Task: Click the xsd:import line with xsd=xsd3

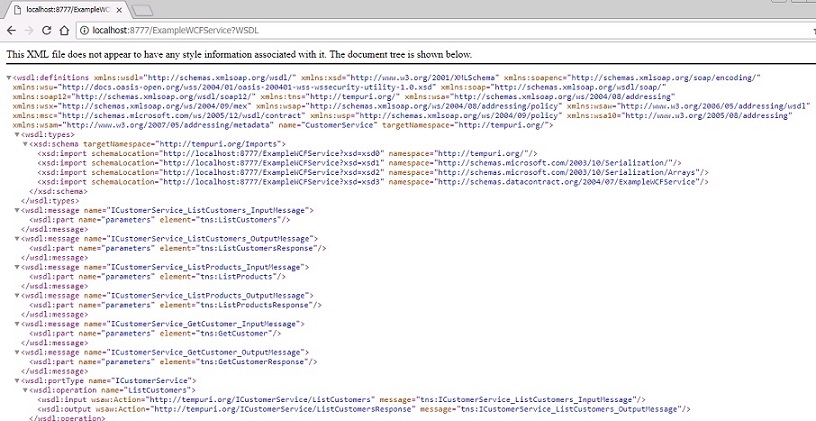Action: [373, 182]
